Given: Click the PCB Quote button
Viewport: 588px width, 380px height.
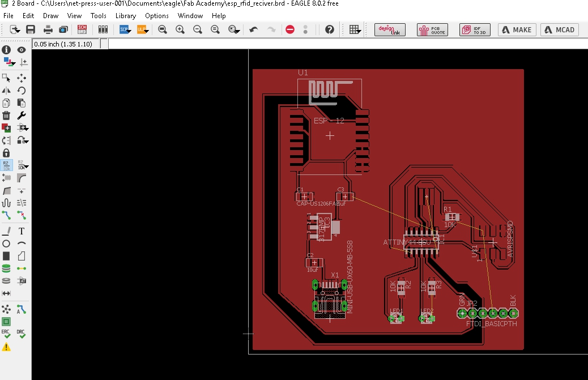Looking at the screenshot, I should click(x=432, y=29).
